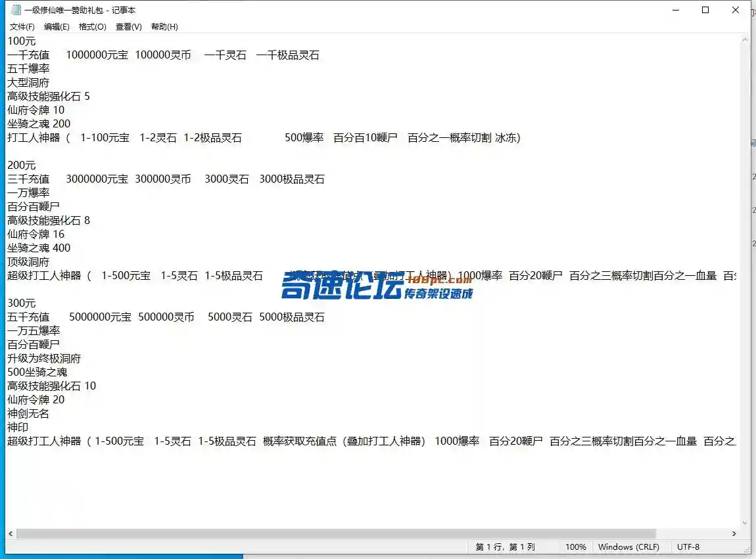Click the text 百分之一概率切割 冰冻)
Image resolution: width=756 pixels, height=559 pixels.
464,138
